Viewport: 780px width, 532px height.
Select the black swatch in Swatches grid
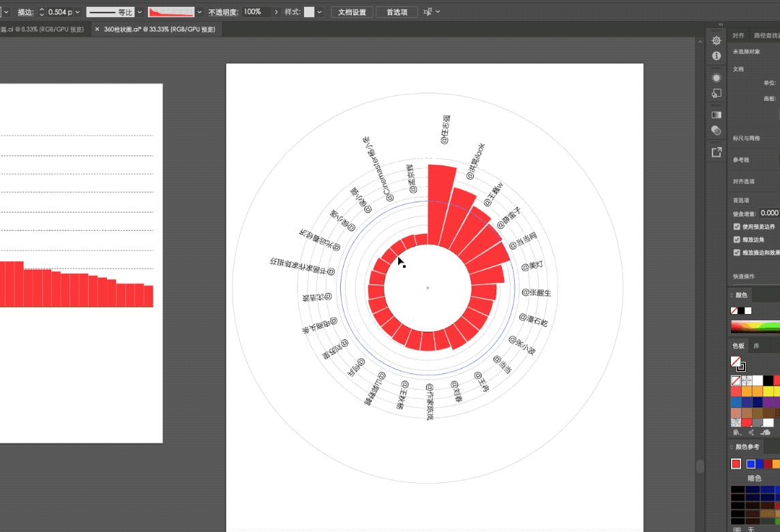tap(768, 381)
